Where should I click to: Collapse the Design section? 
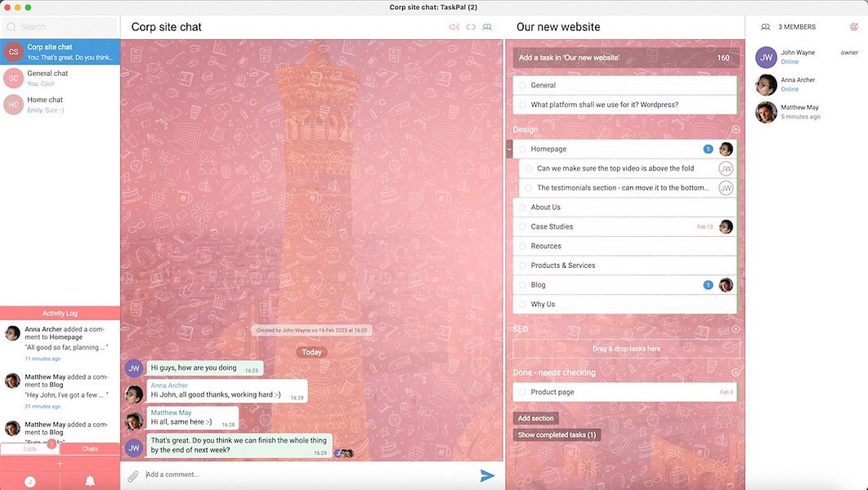coord(735,129)
